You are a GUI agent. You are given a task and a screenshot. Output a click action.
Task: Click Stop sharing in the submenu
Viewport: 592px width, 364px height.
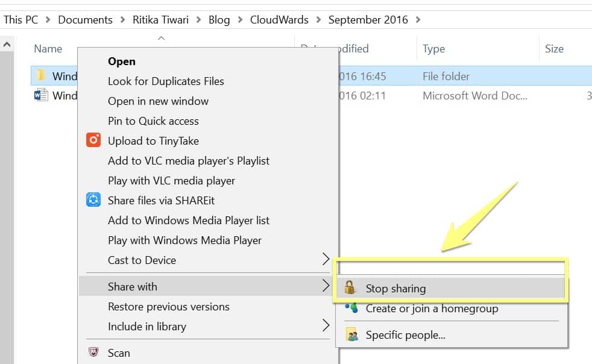(x=395, y=289)
